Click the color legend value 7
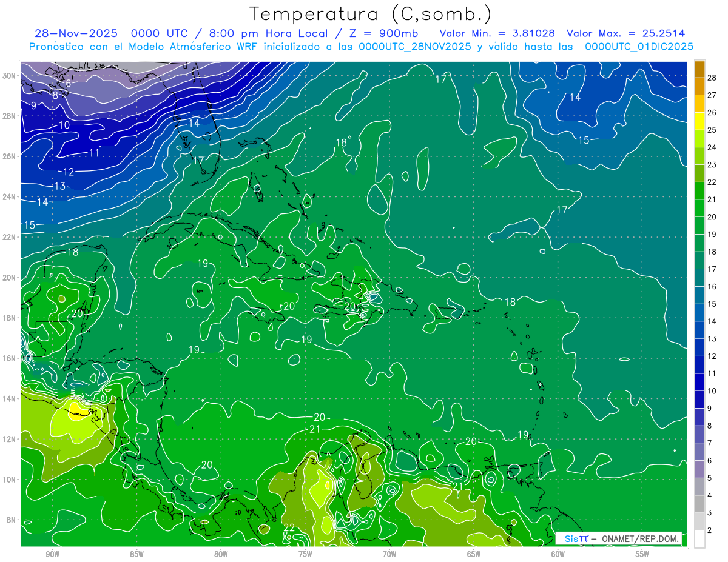Image resolution: width=728 pixels, height=562 pixels. 710,443
